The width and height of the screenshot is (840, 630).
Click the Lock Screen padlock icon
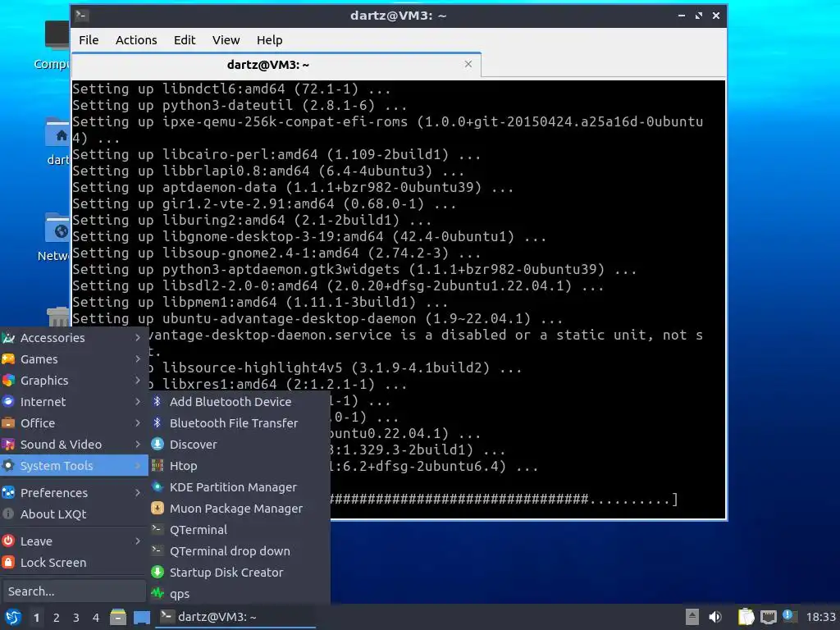[x=8, y=563]
